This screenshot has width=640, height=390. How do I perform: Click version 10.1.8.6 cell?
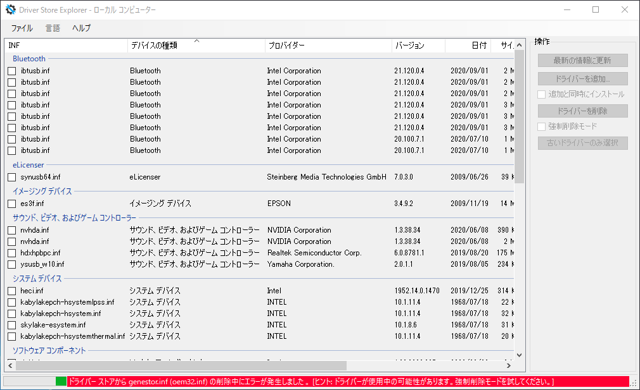tap(405, 325)
